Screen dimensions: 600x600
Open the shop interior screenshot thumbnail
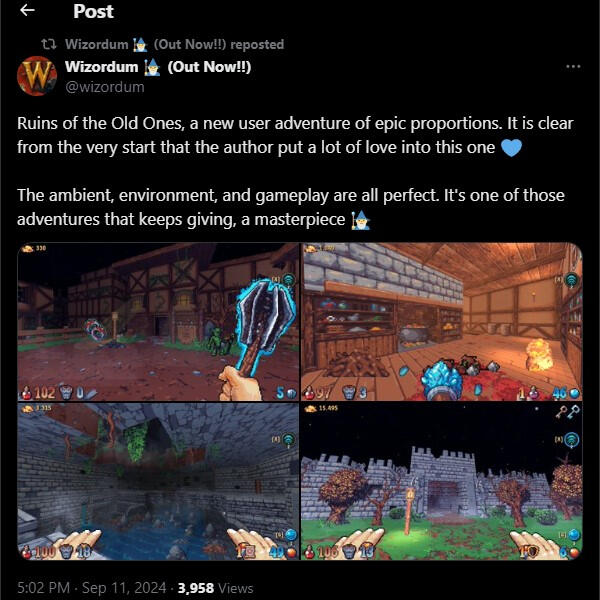click(442, 321)
